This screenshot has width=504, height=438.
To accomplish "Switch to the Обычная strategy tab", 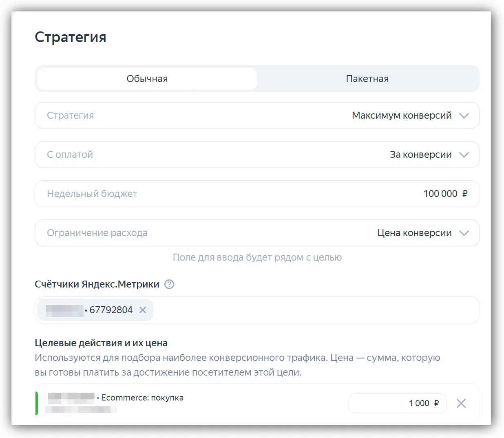I will (x=147, y=79).
